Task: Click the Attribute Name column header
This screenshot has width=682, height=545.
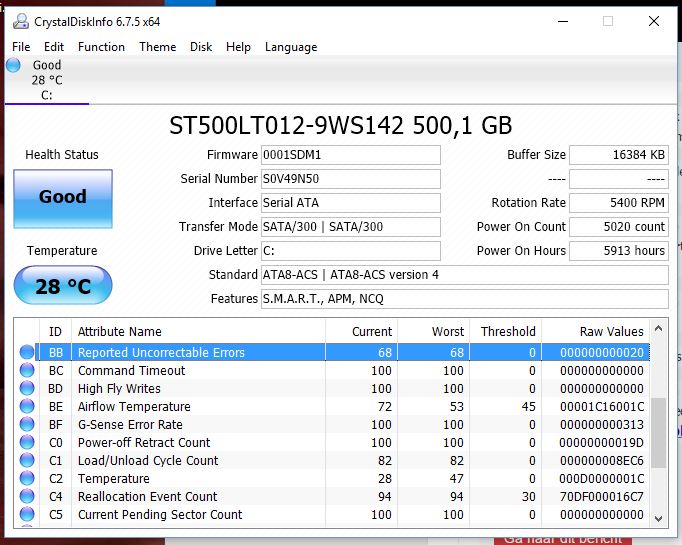Action: pyautogui.click(x=198, y=331)
